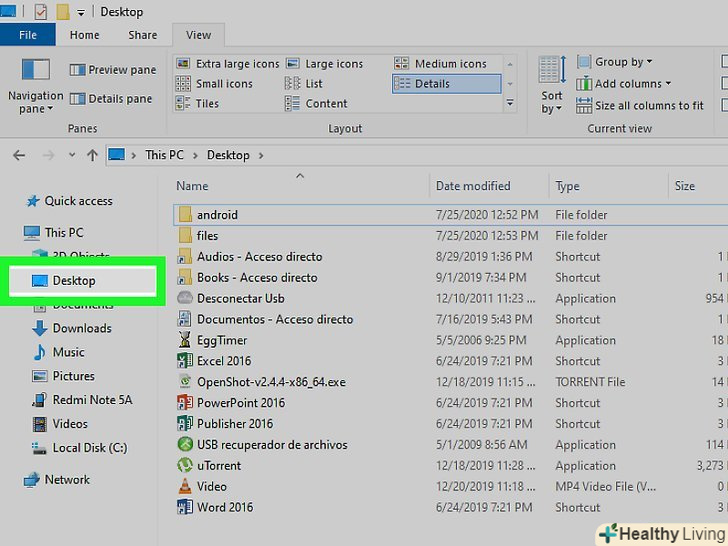Choose Extra large icons layout
Screen dimensions: 728x546
click(x=228, y=64)
